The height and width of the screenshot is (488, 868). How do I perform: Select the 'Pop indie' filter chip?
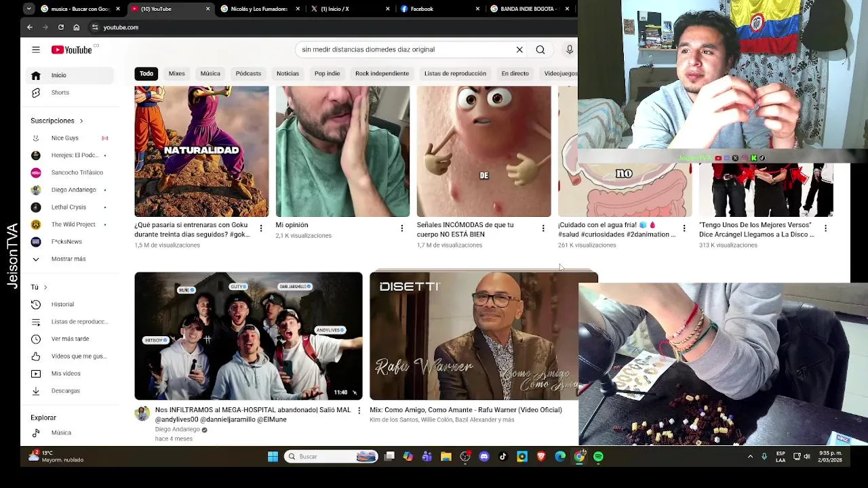[x=327, y=73]
